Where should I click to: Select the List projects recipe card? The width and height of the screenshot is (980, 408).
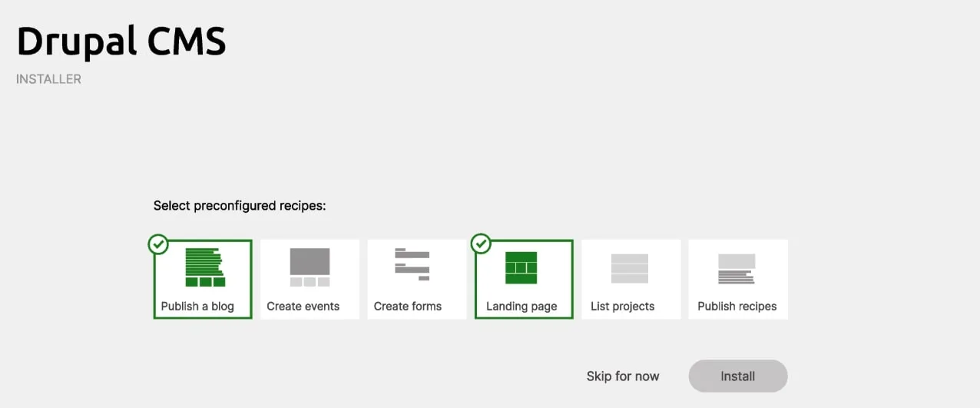coord(631,279)
